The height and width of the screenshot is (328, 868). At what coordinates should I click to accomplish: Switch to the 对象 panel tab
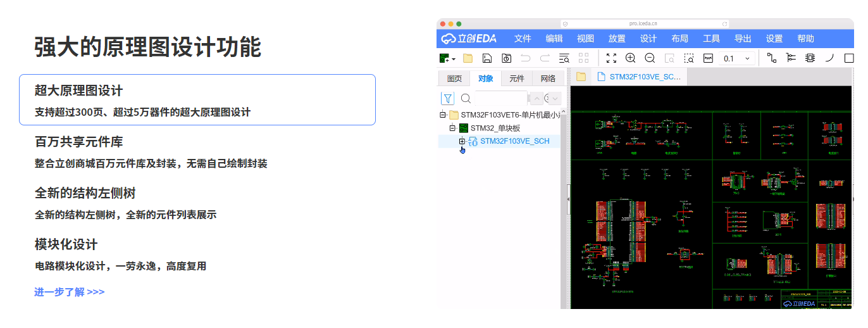486,79
